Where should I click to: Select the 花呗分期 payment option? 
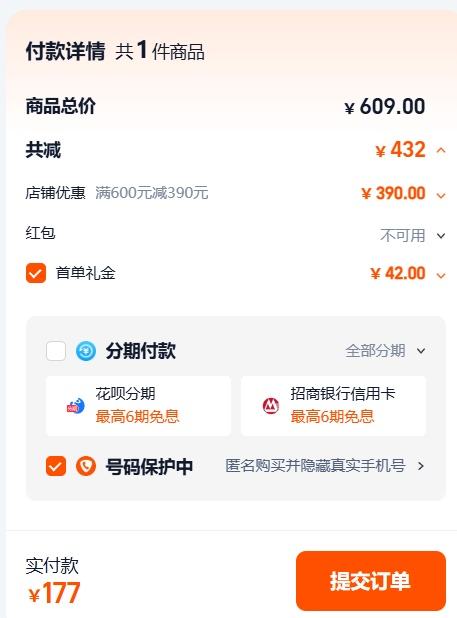[138, 406]
